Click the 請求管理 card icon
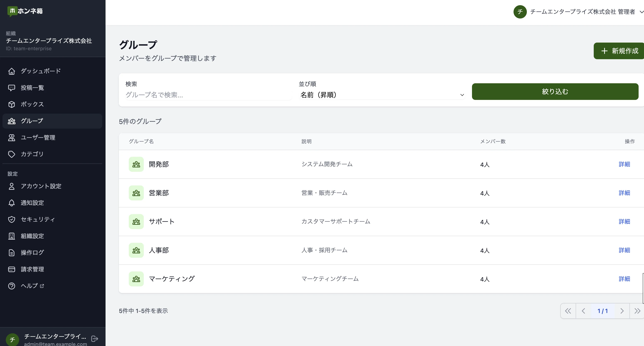This screenshot has height=346, width=644. (12, 269)
